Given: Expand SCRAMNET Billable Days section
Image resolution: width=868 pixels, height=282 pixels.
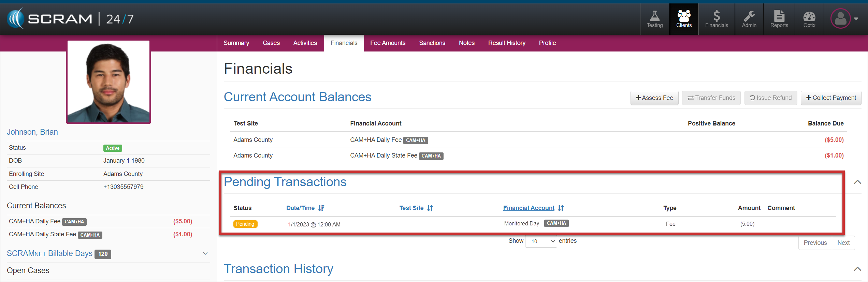Looking at the screenshot, I should (x=205, y=253).
